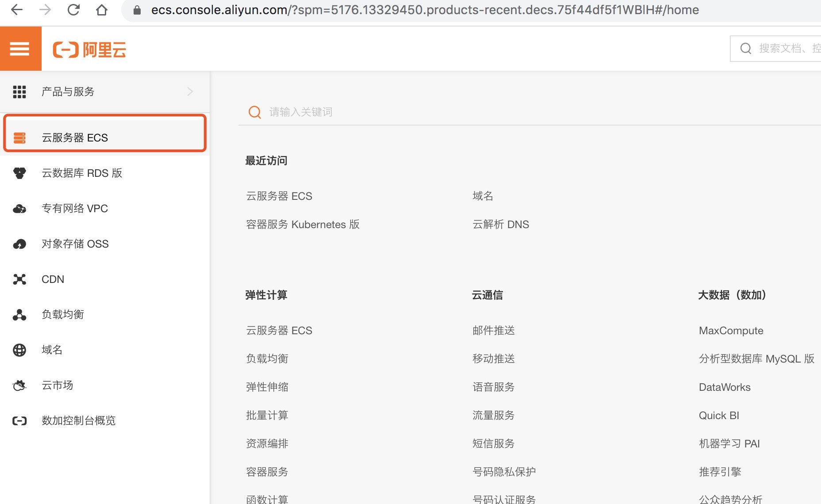Viewport: 821px width, 504px height.
Task: Open 容器服务 link under 弹性计算
Action: click(267, 472)
